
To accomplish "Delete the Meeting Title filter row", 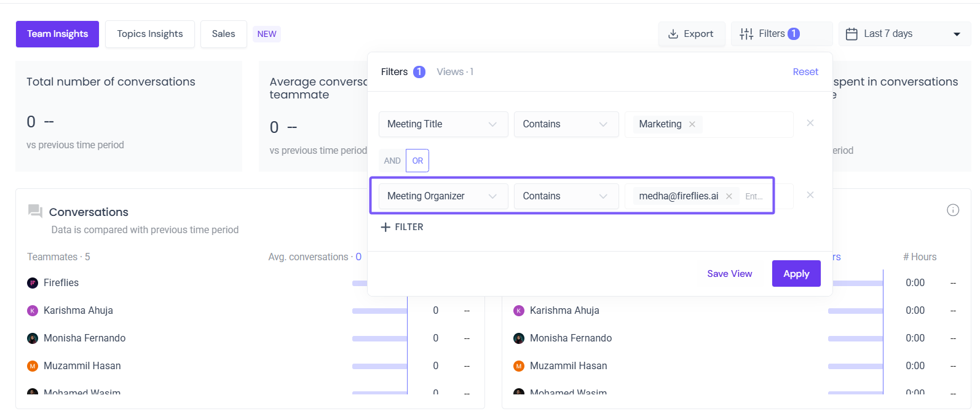I will pos(810,123).
